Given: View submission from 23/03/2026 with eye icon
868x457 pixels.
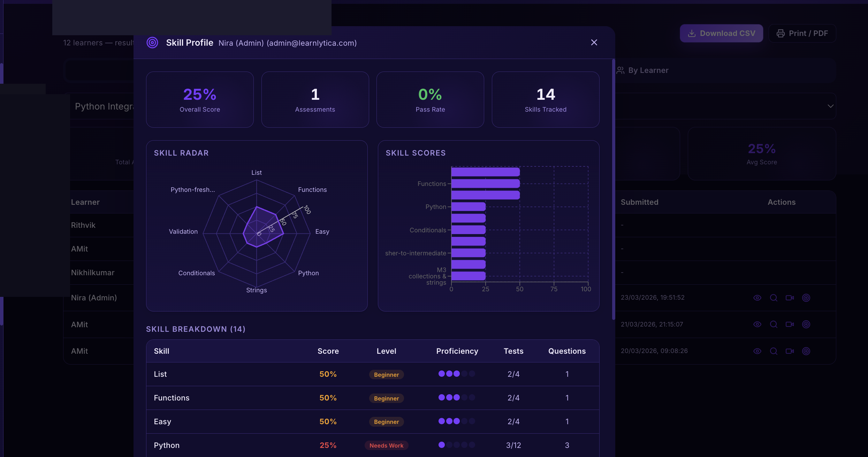Looking at the screenshot, I should point(757,298).
